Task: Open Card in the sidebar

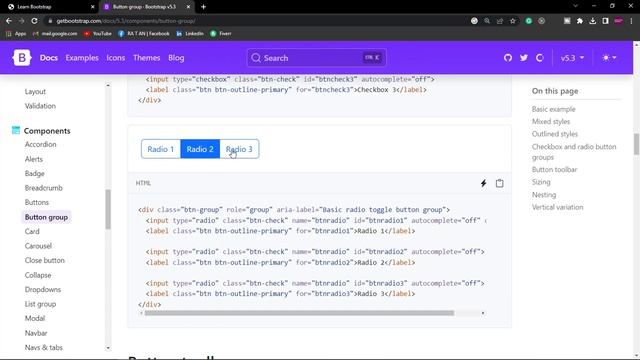Action: click(x=32, y=231)
